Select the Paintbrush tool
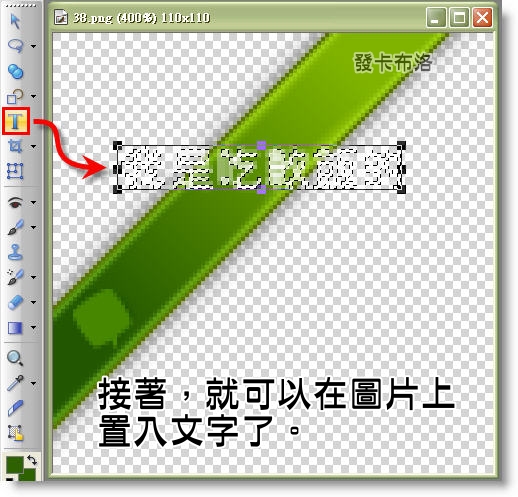 click(x=15, y=227)
